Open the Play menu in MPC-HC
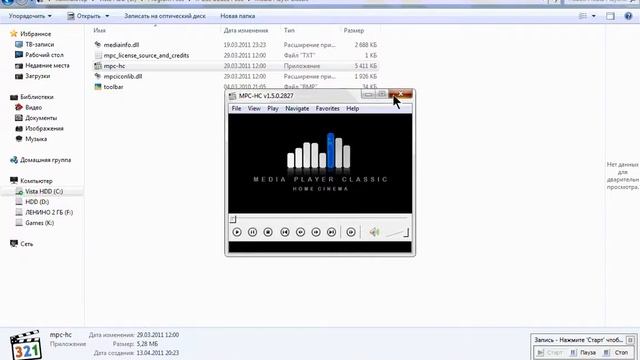Screen dimensions: 640x360 pos(273,109)
